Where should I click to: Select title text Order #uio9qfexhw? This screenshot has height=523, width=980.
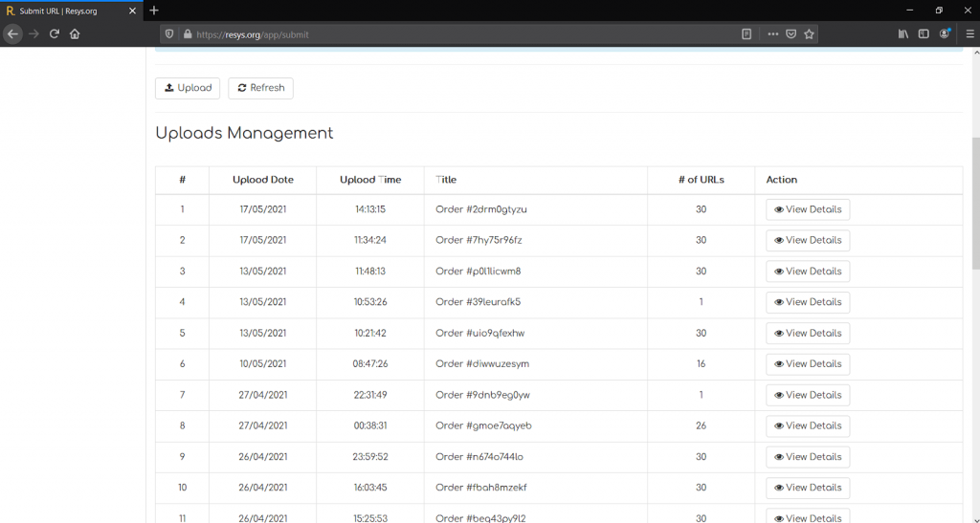coord(480,334)
